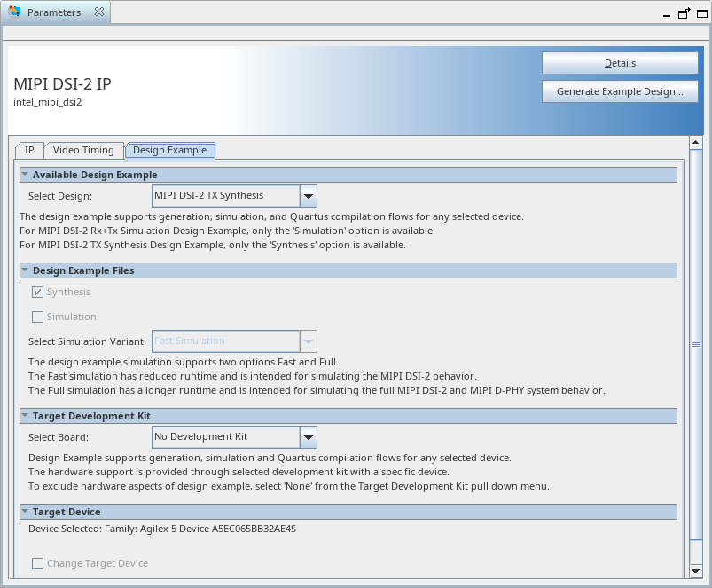712x588 pixels.
Task: Switch to the IP tab
Action: (x=29, y=150)
